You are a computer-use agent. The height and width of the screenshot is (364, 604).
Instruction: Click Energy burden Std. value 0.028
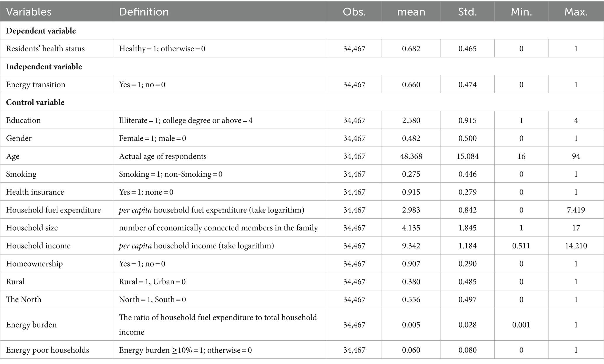468,325
